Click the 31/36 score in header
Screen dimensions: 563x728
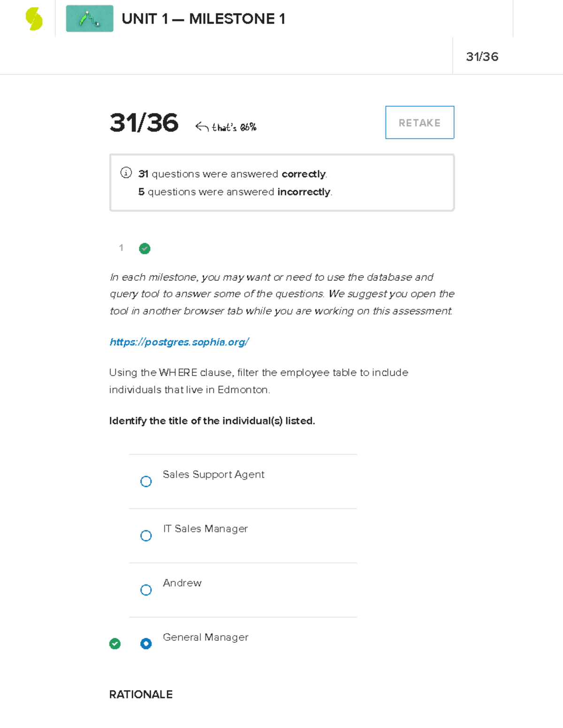(482, 57)
